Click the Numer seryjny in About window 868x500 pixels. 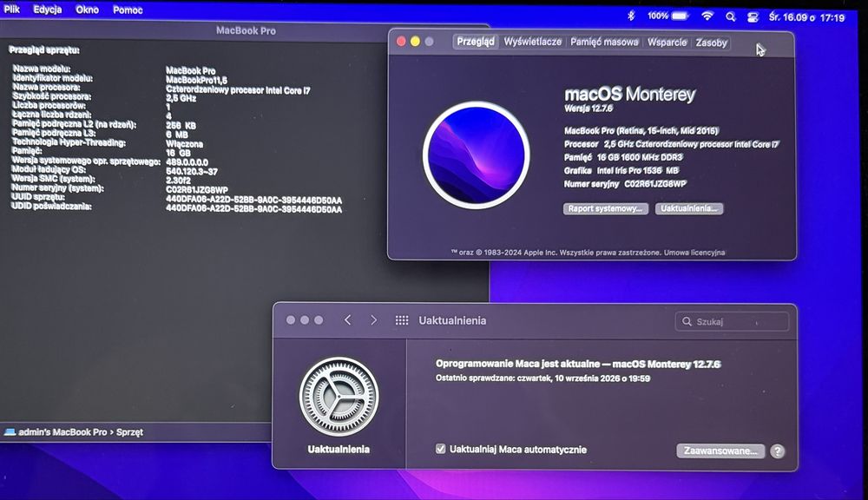[625, 184]
